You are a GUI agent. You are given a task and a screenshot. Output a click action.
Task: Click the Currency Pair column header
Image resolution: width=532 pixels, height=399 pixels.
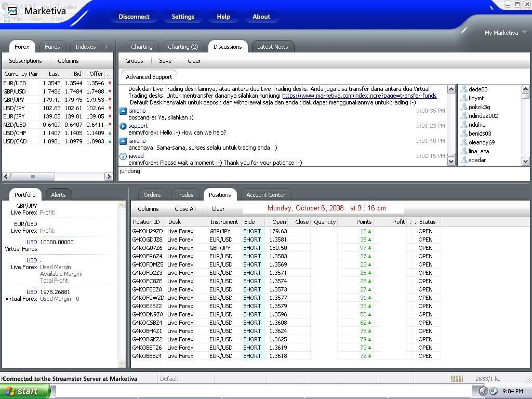pyautogui.click(x=21, y=74)
